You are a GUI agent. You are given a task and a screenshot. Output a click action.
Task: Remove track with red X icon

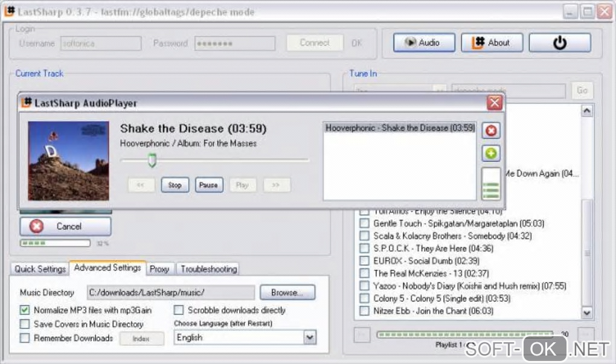[x=491, y=130]
